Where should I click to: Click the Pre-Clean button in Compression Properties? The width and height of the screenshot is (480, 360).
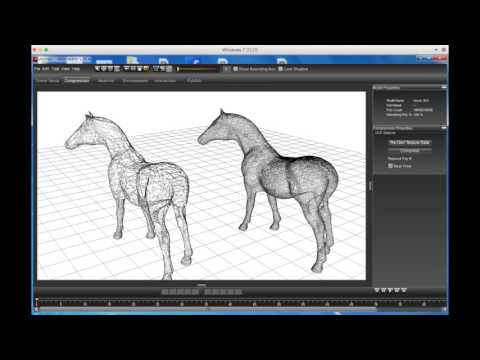pos(410,142)
